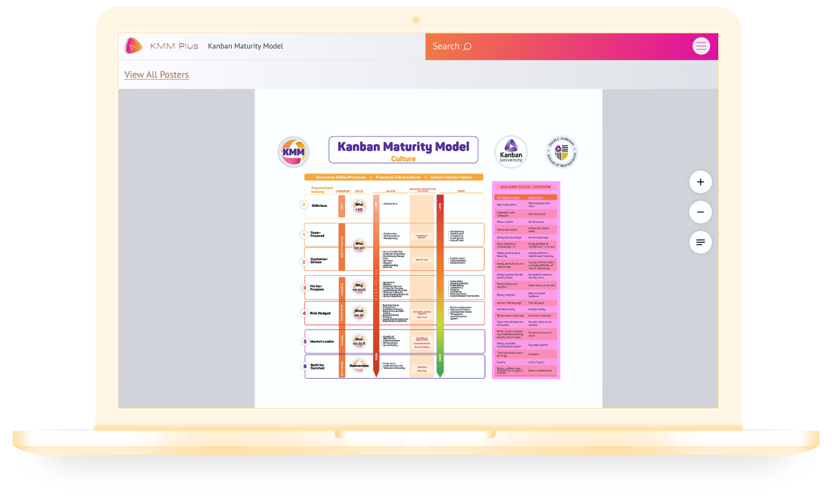Click the orange 'Culture' subtitle
This screenshot has width=832, height=504.
click(x=404, y=159)
